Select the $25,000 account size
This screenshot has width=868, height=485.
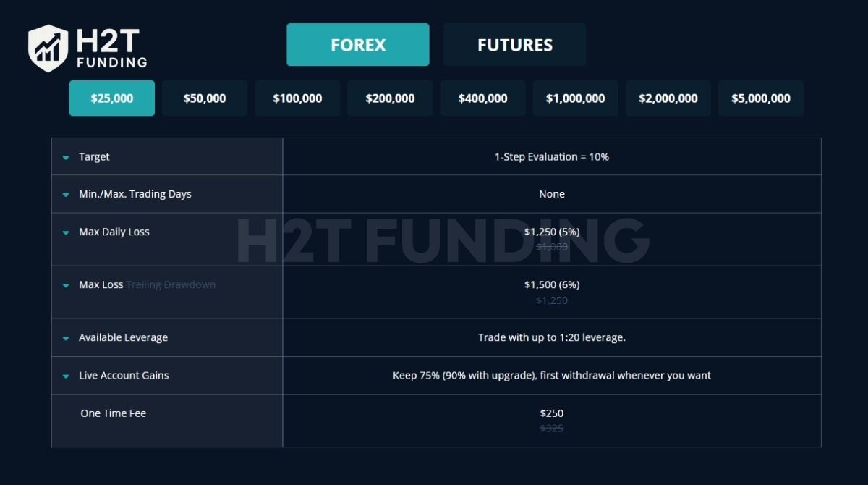tap(112, 98)
